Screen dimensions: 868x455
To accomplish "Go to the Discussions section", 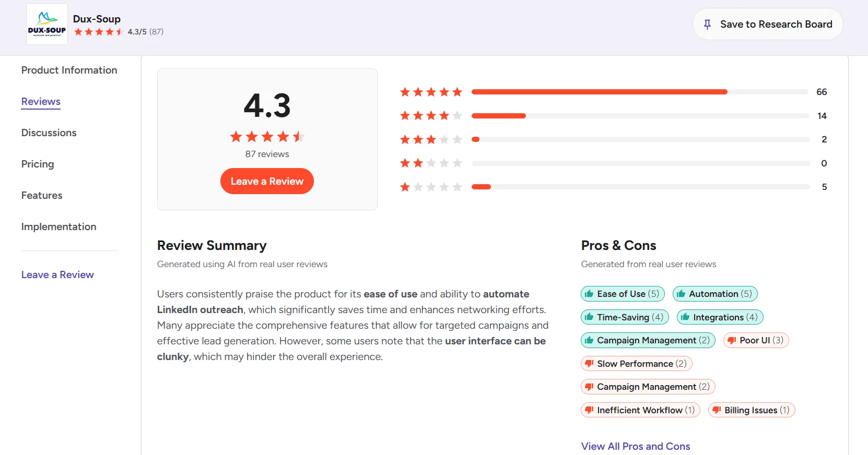I will (49, 133).
